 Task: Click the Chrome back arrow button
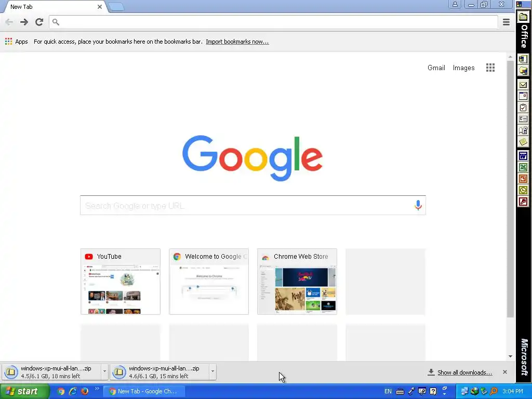click(x=9, y=22)
